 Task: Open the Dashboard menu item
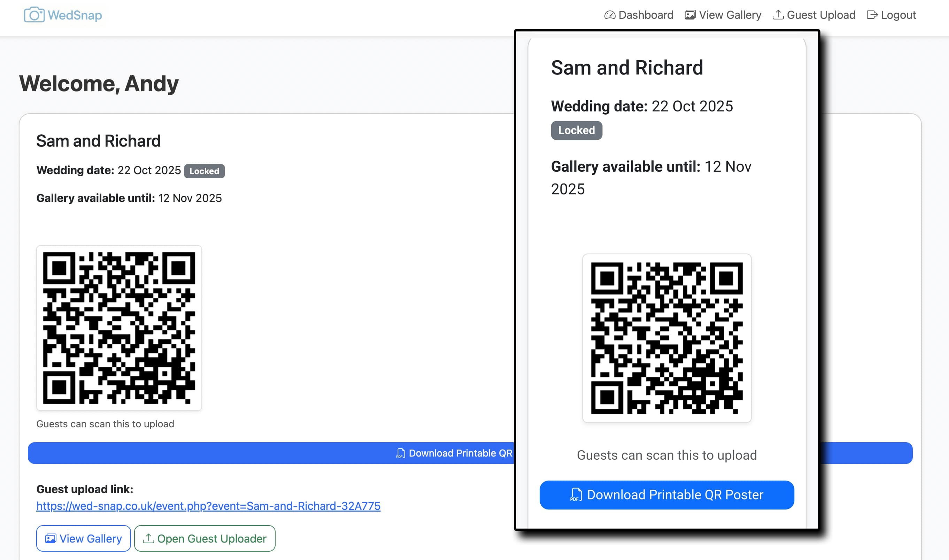(x=646, y=15)
